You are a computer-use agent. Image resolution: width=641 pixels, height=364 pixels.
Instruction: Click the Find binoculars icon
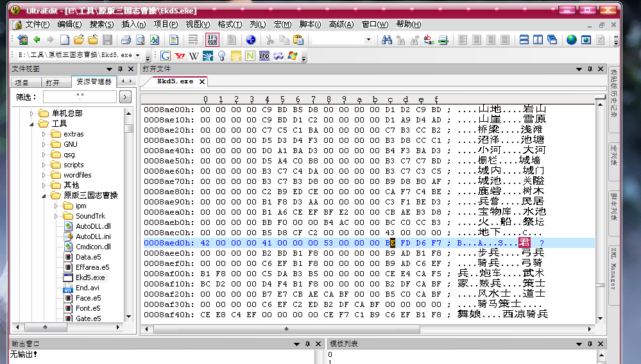click(387, 40)
